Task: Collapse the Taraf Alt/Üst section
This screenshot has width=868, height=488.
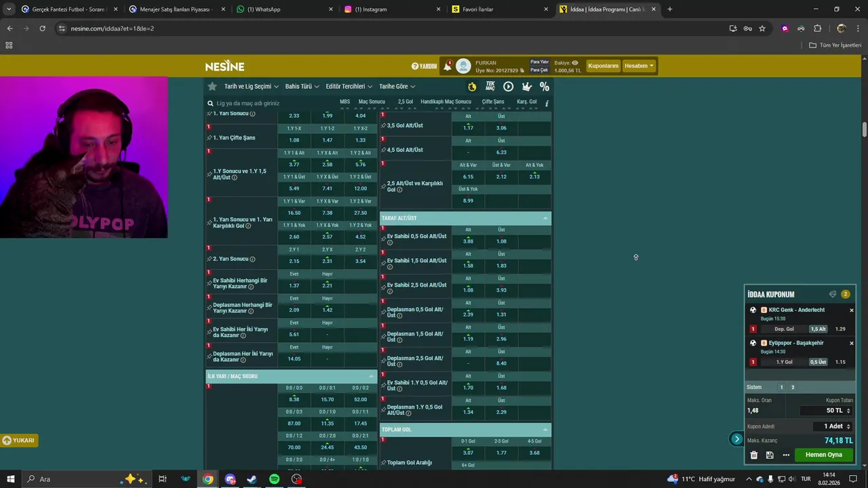Action: [545, 218]
